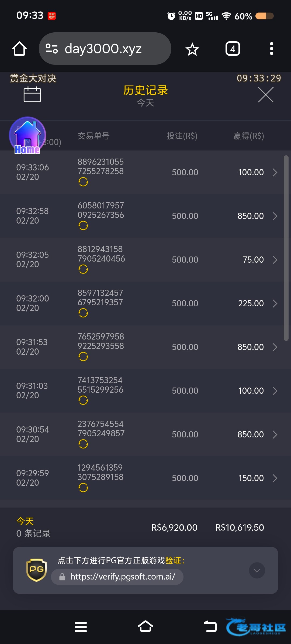Tap replay icon for the 09:29:59 record
The height and width of the screenshot is (644, 291).
(x=83, y=488)
